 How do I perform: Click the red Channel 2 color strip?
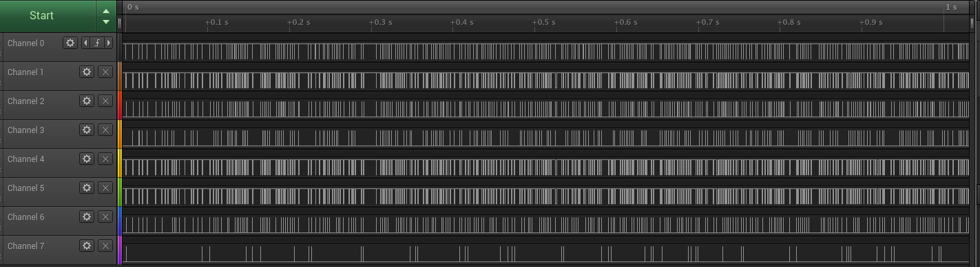pos(120,105)
